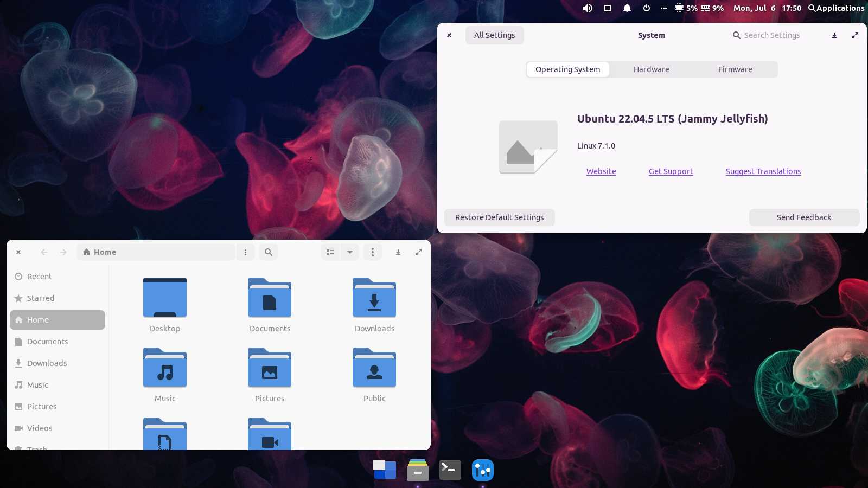Select the Templates folder icon at bottom
868x488 pixels.
165,435
